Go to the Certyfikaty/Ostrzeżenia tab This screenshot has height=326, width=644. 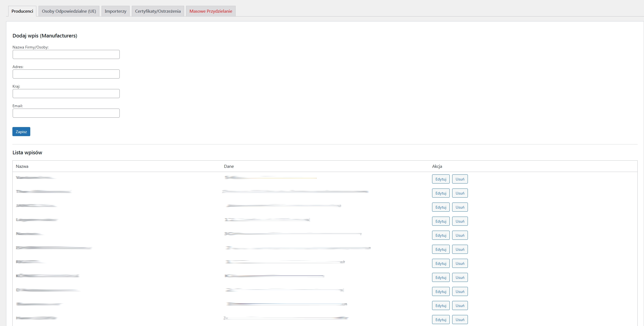(158, 11)
